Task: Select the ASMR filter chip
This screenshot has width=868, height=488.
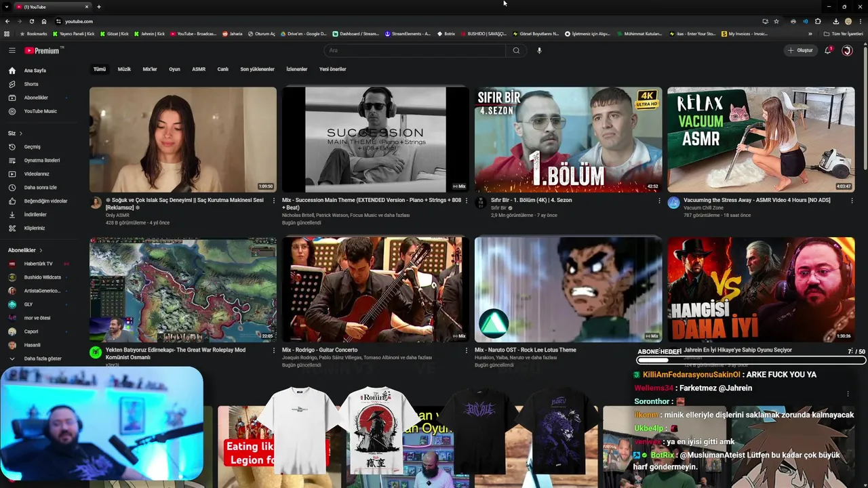Action: pos(199,69)
